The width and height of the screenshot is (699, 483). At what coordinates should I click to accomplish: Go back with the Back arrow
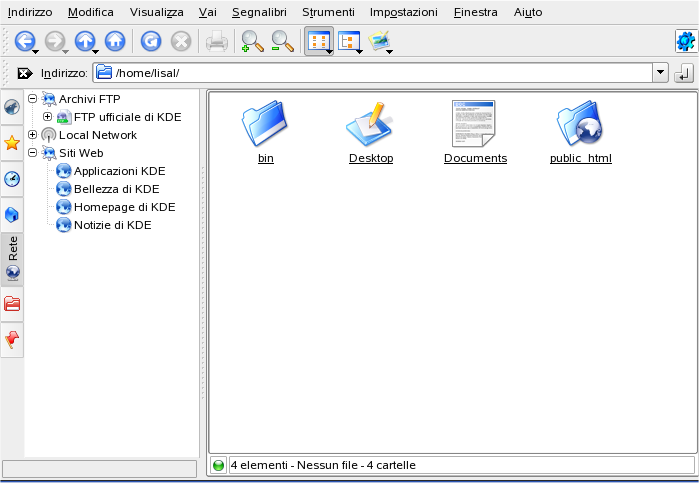pyautogui.click(x=24, y=41)
